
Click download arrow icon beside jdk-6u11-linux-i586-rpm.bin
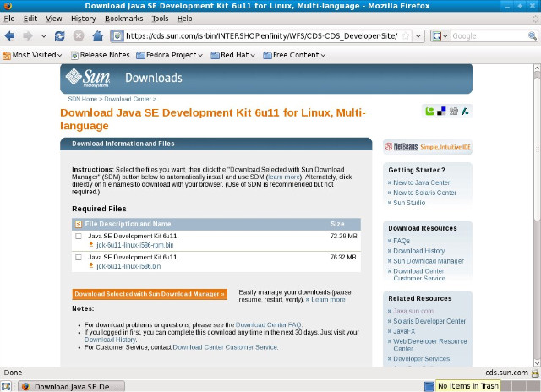(x=91, y=244)
